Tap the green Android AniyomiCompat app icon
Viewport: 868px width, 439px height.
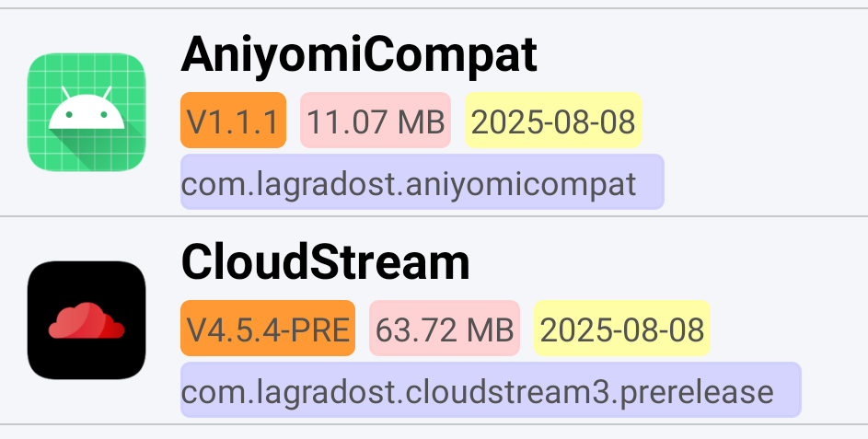pos(87,112)
